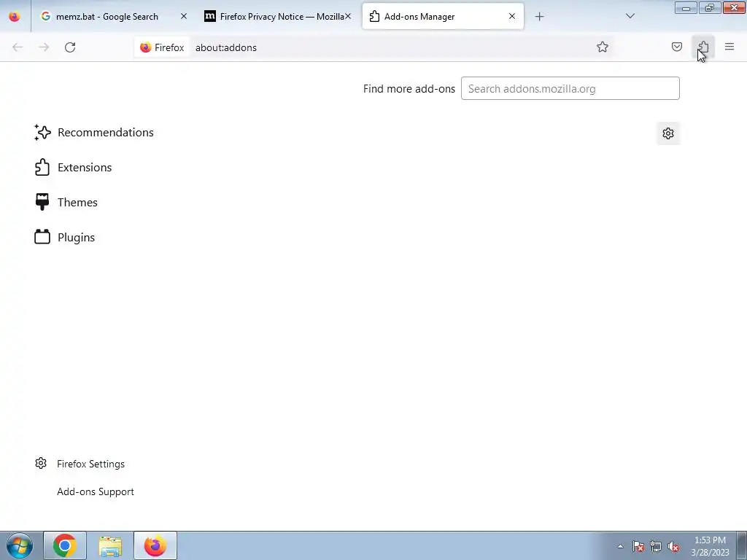Bookmark this page with the star
This screenshot has width=747, height=560.
click(x=602, y=47)
